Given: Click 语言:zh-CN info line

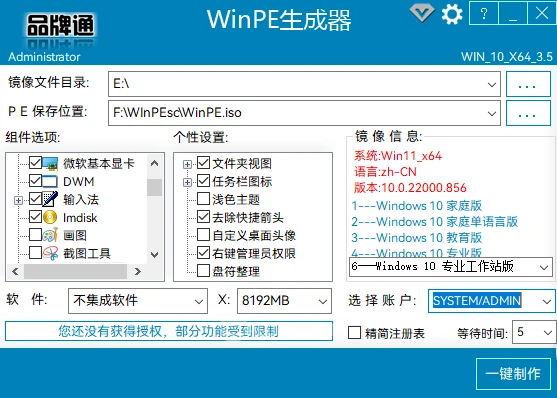Looking at the screenshot, I should (x=385, y=172).
